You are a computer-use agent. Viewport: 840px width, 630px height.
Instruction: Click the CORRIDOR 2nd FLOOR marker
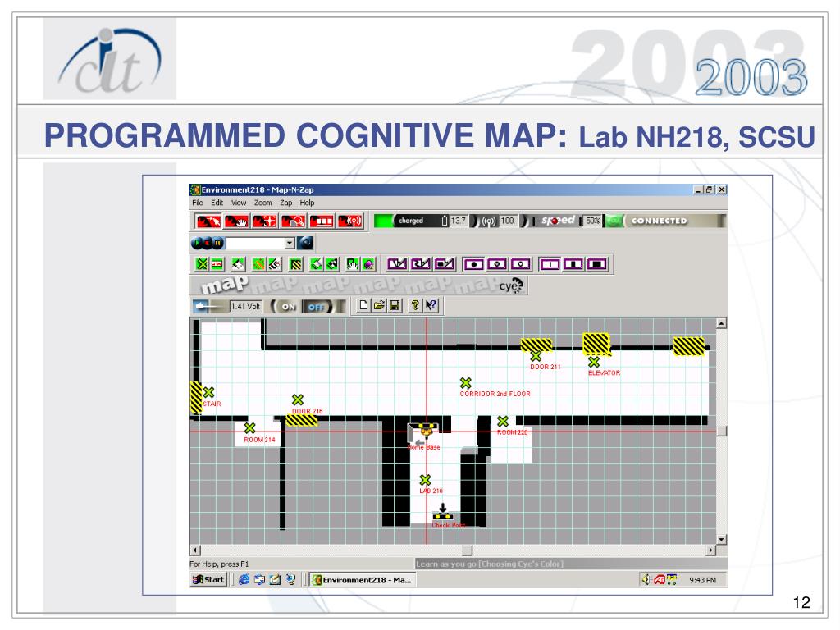point(466,383)
